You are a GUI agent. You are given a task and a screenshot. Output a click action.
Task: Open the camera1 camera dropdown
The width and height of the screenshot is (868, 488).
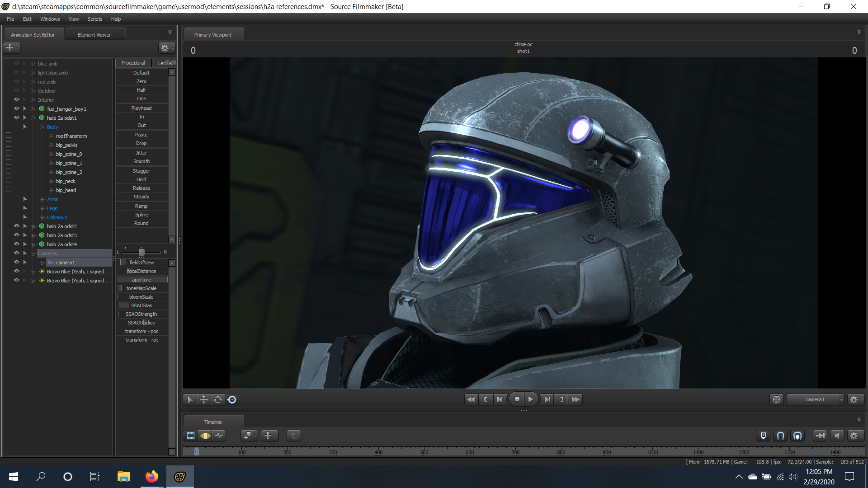tap(815, 399)
